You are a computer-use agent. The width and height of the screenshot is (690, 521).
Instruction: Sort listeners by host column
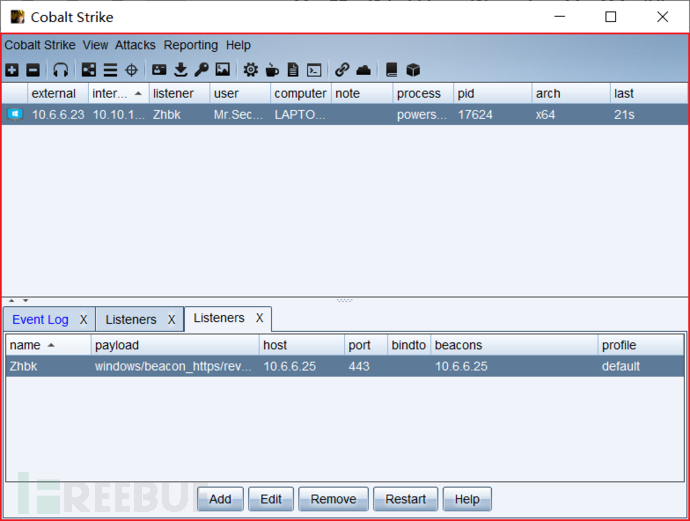[302, 345]
